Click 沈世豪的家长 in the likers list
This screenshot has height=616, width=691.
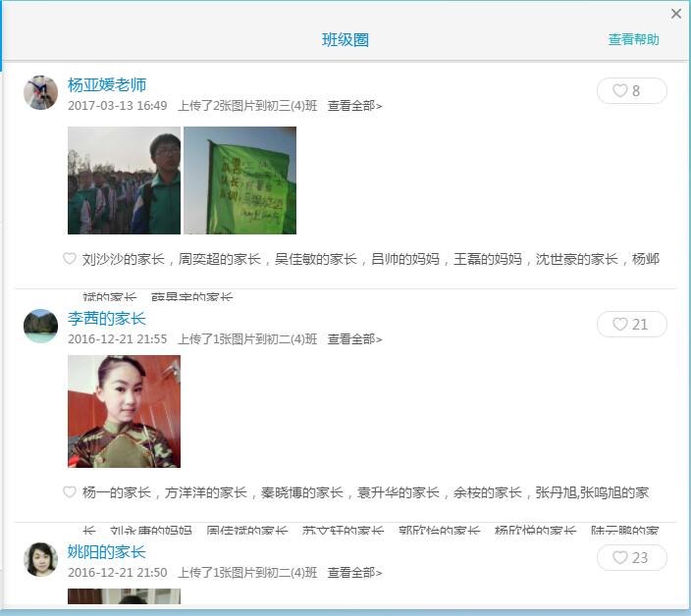[x=577, y=259]
